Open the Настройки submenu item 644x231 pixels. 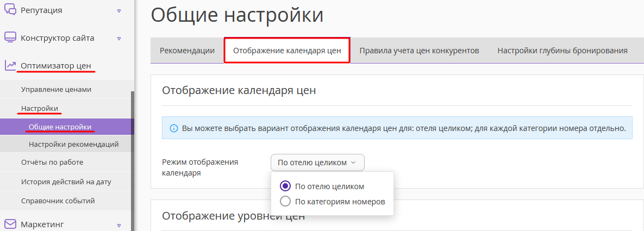[x=40, y=108]
